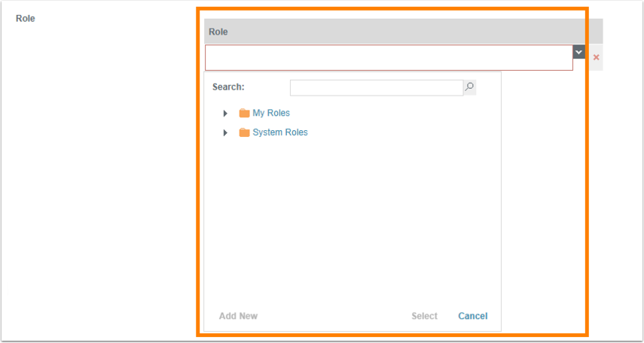Open the Role dropdown arrow
The height and width of the screenshot is (343, 644).
click(578, 52)
